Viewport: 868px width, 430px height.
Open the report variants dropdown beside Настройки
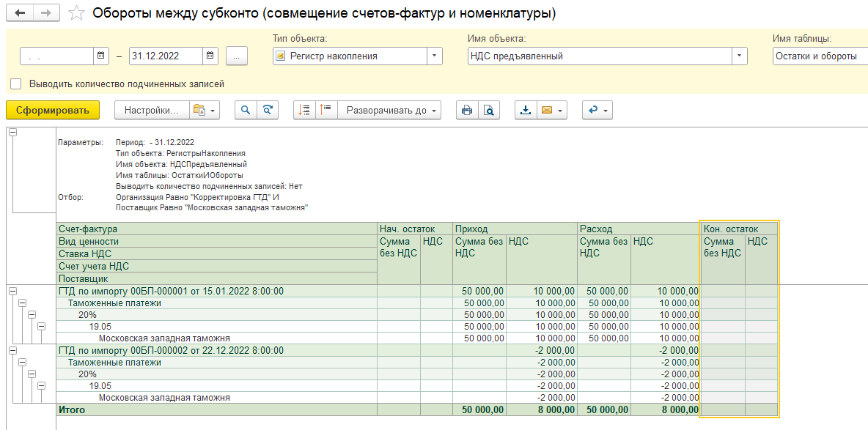pos(205,110)
